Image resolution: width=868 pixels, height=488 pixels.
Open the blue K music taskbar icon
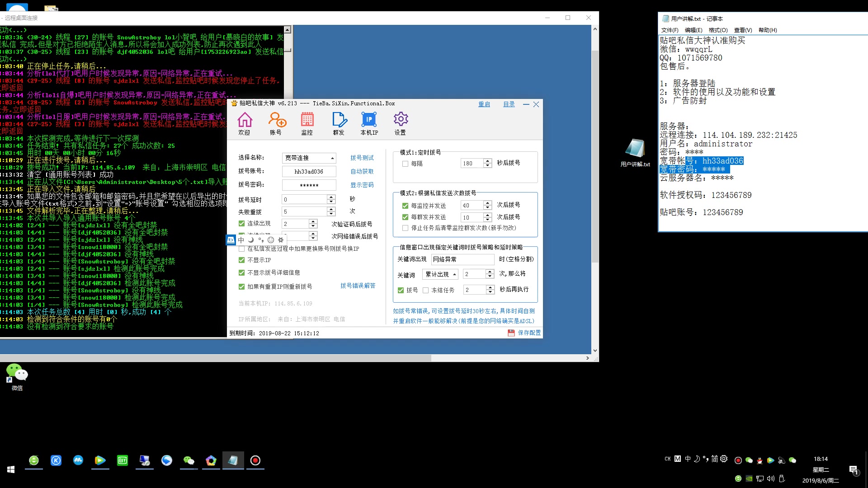[56, 460]
